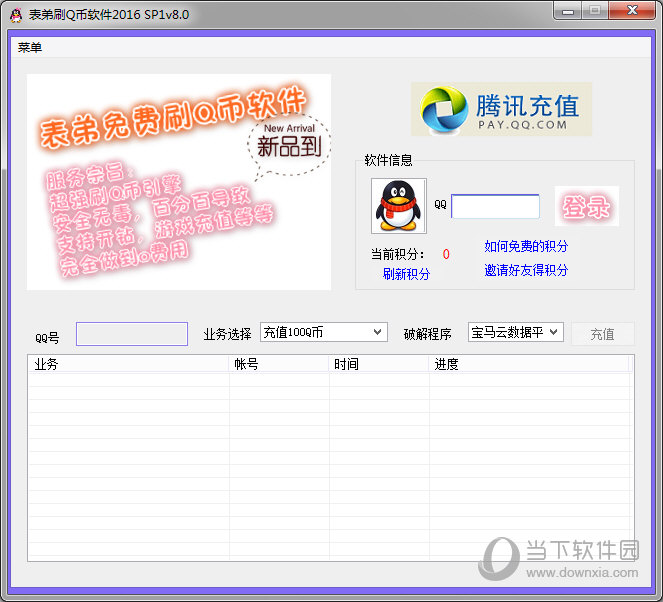Viewport: 663px width, 602px height.
Task: Expand the 业务选择 dropdown
Action: coord(323,332)
